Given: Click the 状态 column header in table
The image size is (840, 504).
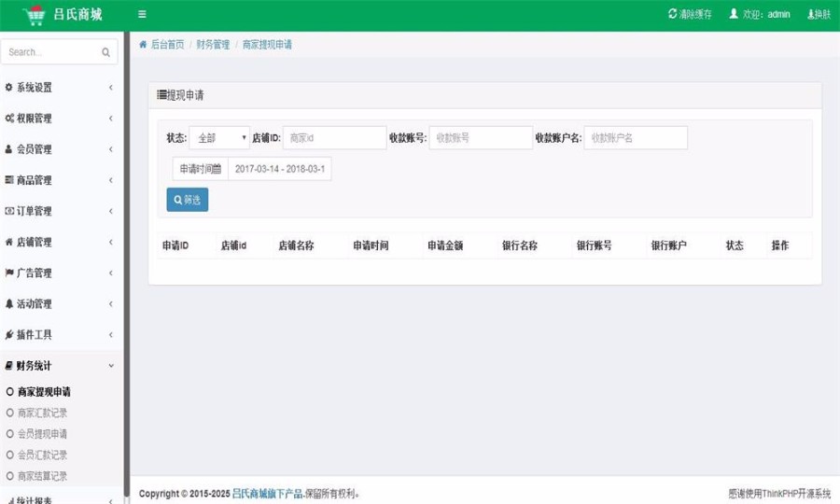Looking at the screenshot, I should [735, 245].
